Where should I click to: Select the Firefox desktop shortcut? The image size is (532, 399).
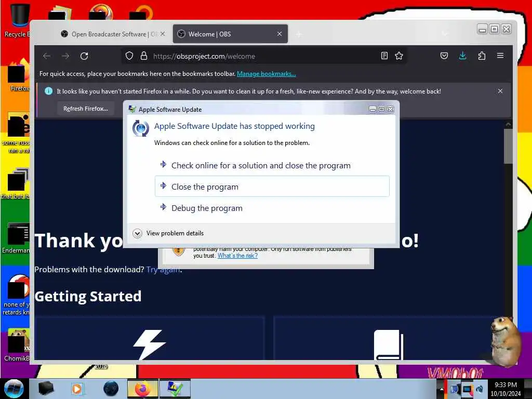coord(18,75)
